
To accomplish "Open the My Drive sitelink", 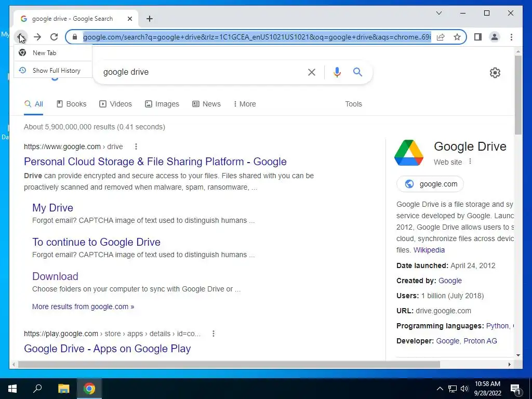I will click(52, 208).
